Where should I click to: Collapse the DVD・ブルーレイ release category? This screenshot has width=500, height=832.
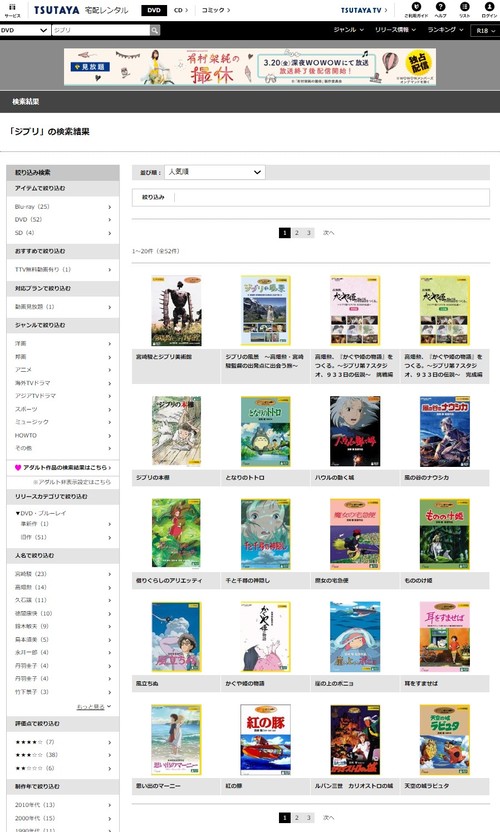coord(40,513)
